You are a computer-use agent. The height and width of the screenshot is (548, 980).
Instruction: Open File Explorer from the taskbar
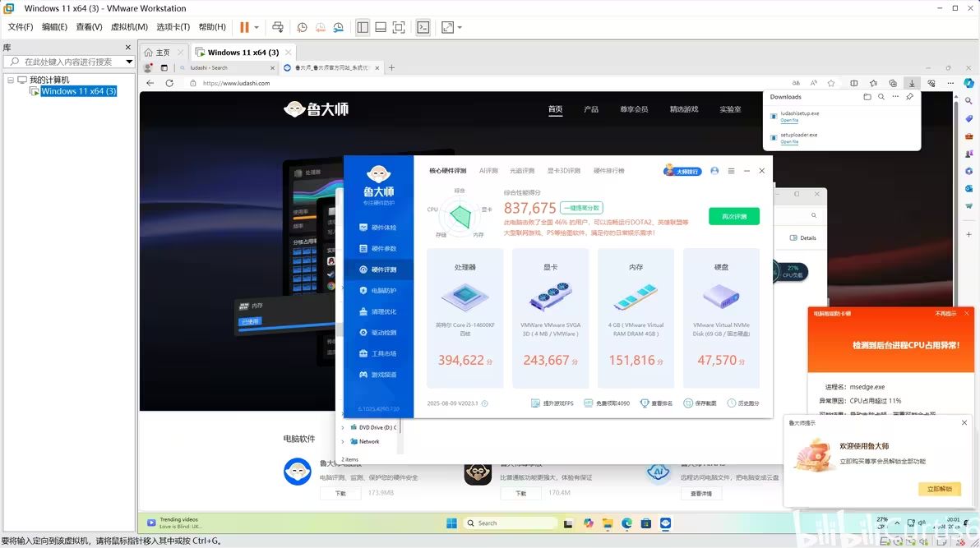pyautogui.click(x=608, y=523)
